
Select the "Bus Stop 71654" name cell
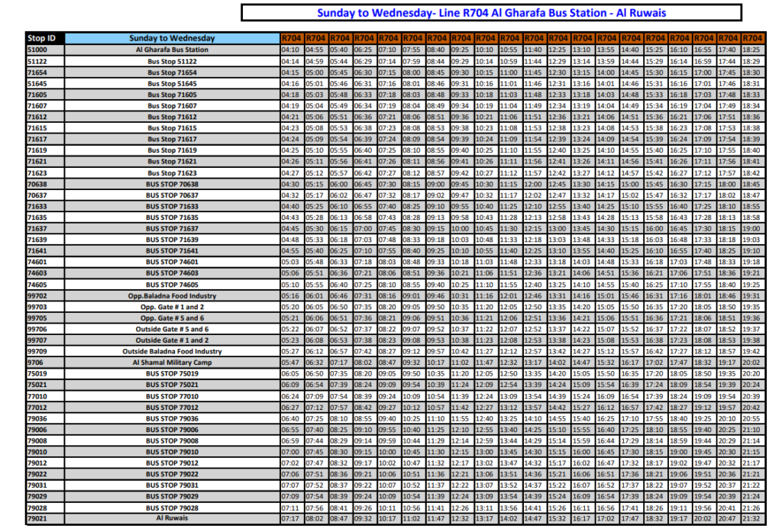(172, 72)
